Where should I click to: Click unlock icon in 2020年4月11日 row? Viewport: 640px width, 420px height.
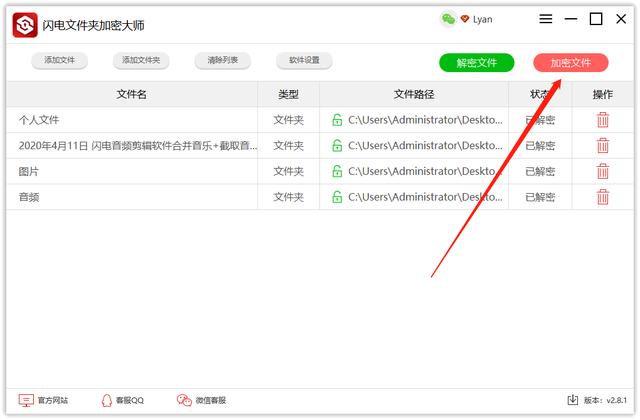point(337,145)
